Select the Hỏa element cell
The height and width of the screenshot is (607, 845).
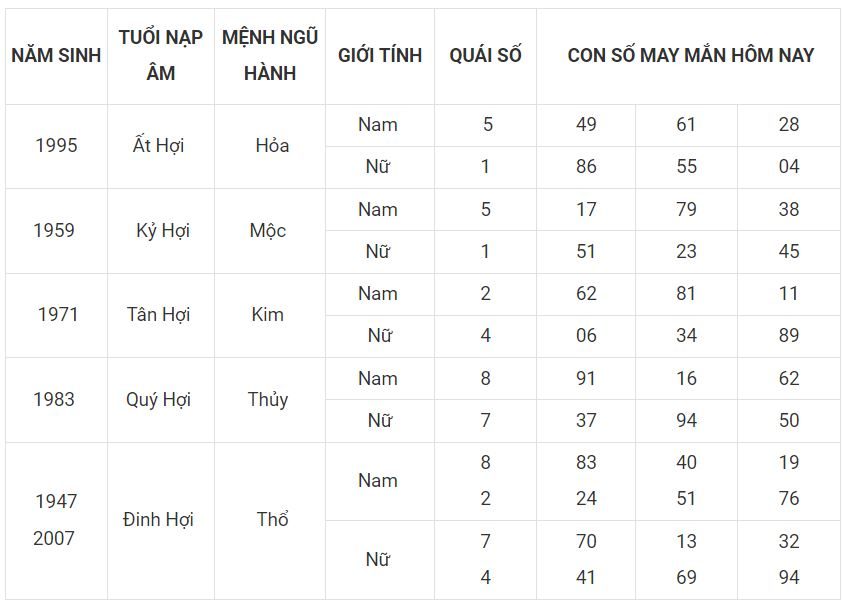pos(271,146)
